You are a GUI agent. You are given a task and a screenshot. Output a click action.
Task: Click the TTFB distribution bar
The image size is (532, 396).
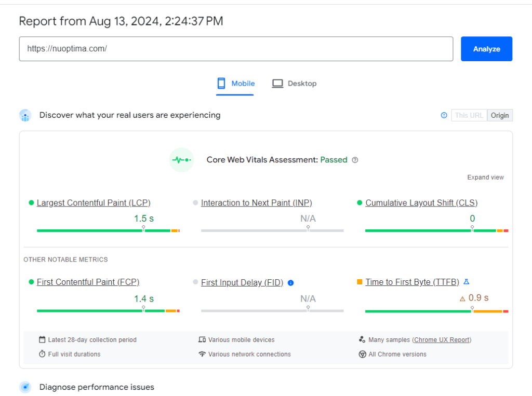pos(436,311)
